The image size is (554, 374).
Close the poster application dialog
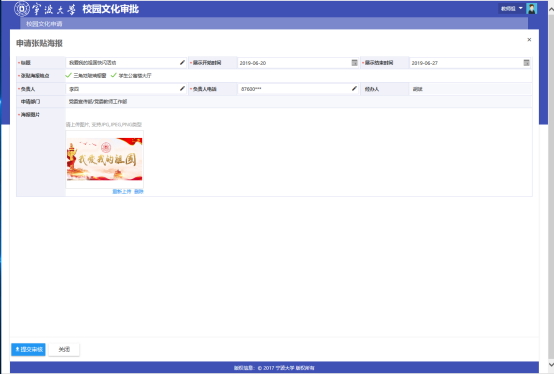[x=529, y=40]
